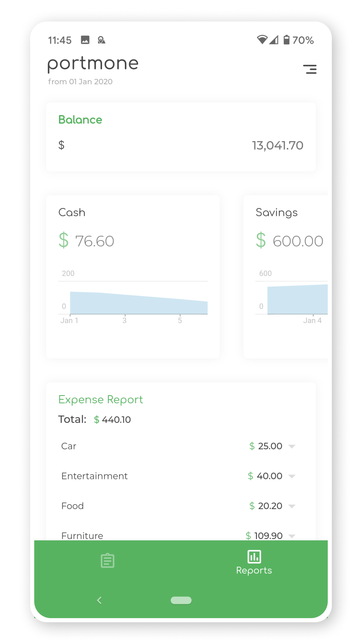Image resolution: width=362 pixels, height=644 pixels.
Task: Tap the battery status icon
Action: pyautogui.click(x=286, y=40)
